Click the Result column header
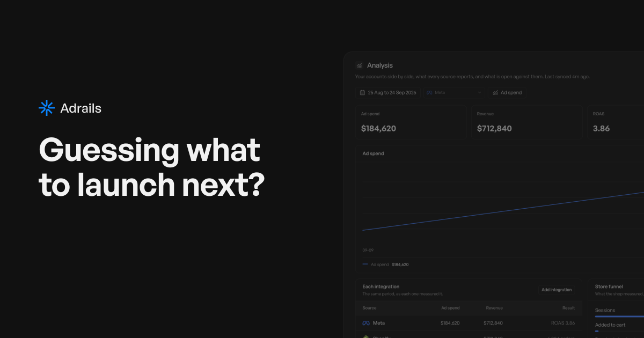The width and height of the screenshot is (644, 338). pyautogui.click(x=568, y=308)
